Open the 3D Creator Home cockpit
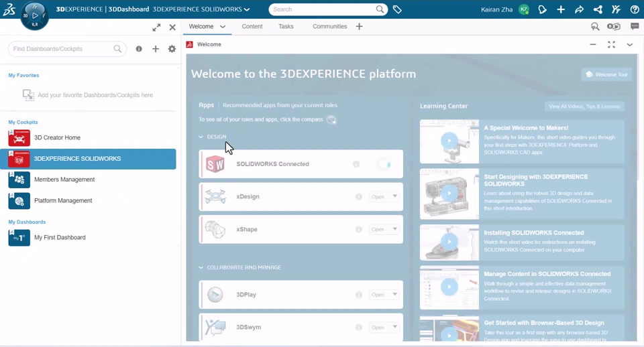Screen dimensions: 644x347 click(x=88, y=138)
